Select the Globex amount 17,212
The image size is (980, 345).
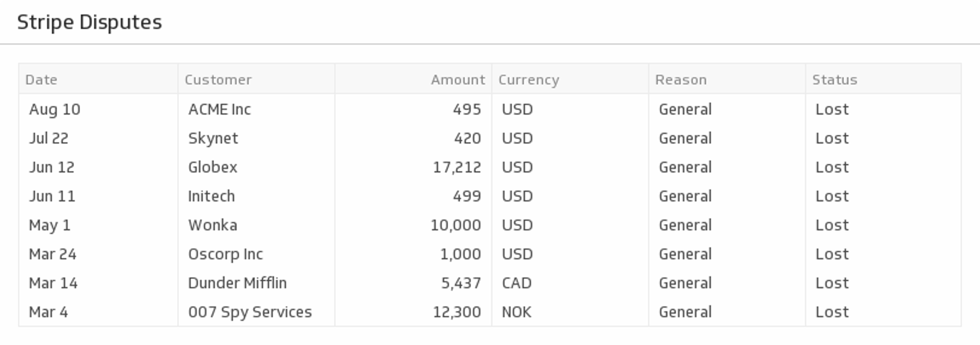[457, 167]
